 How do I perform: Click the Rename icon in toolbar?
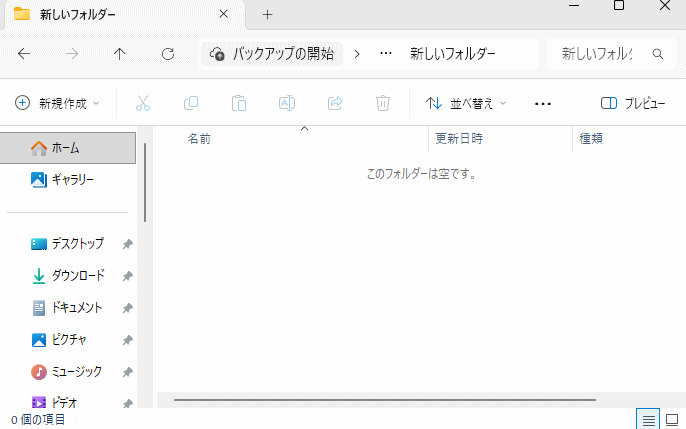coord(286,103)
